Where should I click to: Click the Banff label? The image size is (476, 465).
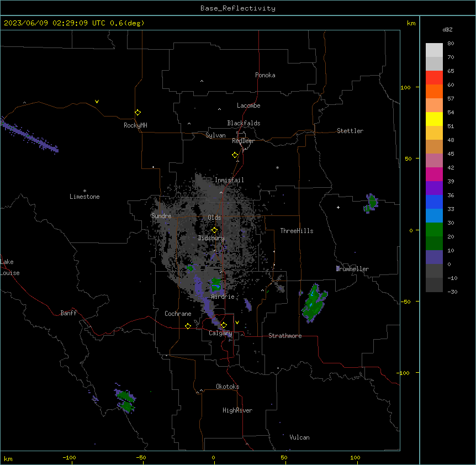pyautogui.click(x=68, y=313)
